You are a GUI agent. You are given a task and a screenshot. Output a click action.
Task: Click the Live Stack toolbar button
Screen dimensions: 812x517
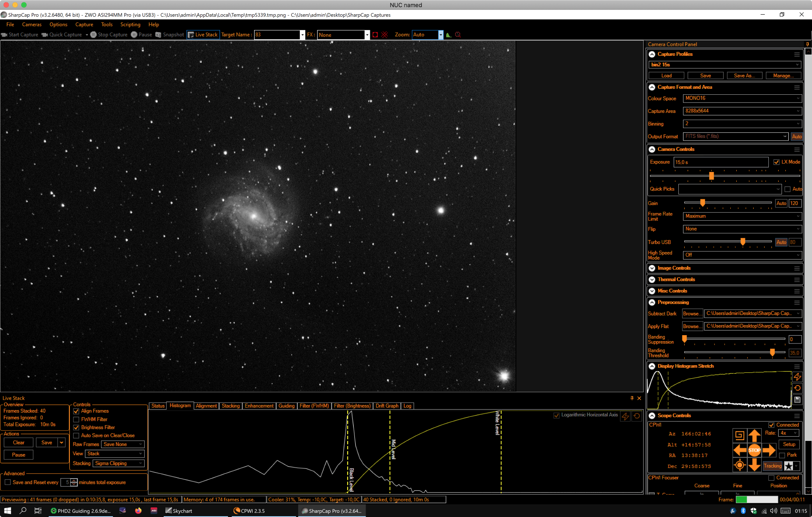203,35
